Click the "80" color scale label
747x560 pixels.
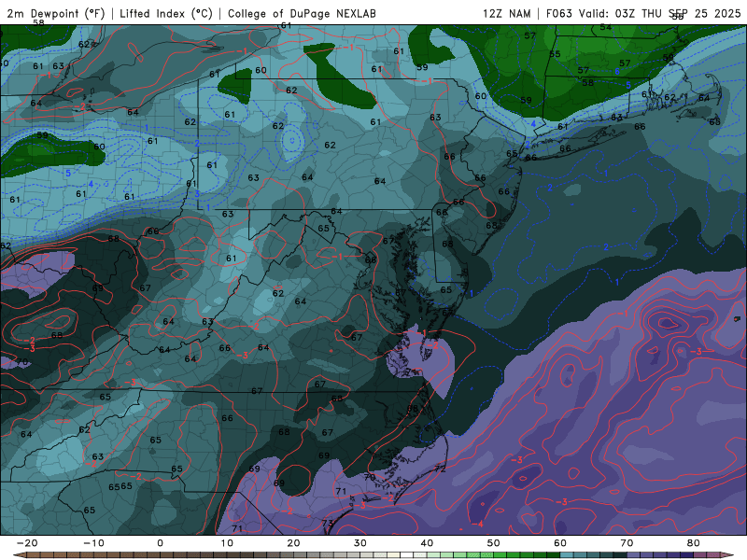point(694,543)
